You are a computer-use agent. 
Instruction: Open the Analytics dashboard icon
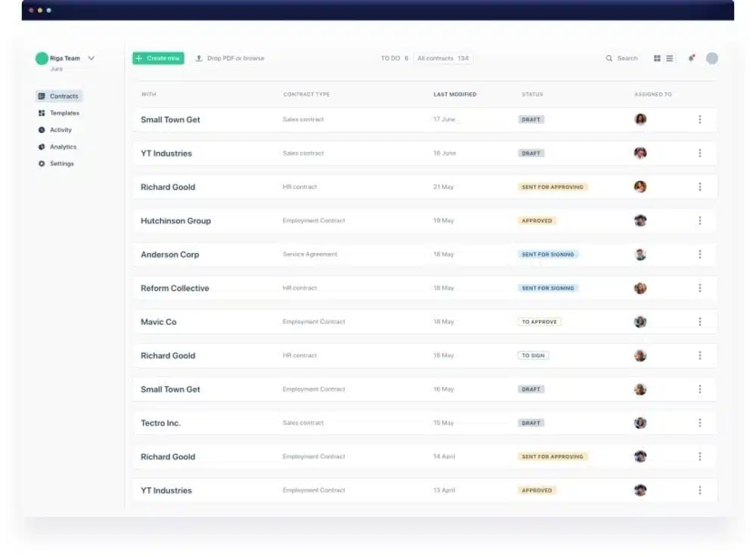pyautogui.click(x=42, y=147)
